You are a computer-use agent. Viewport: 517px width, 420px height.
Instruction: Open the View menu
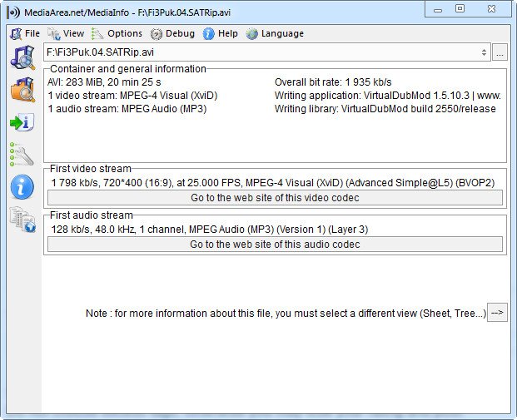(66, 34)
